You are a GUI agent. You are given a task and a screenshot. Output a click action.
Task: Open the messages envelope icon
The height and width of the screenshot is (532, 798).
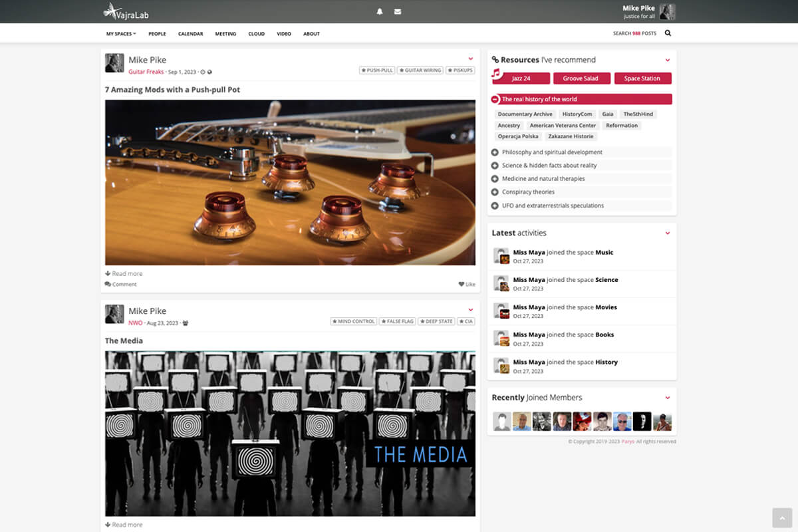point(398,11)
